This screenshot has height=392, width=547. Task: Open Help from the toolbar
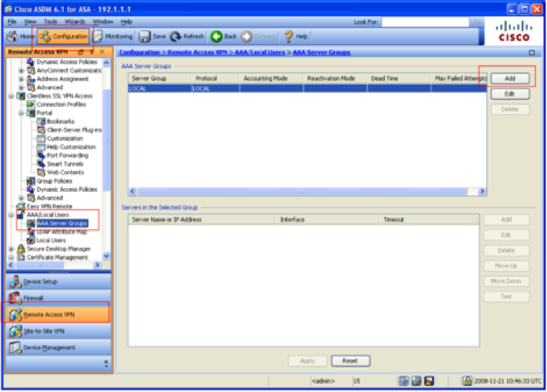296,36
